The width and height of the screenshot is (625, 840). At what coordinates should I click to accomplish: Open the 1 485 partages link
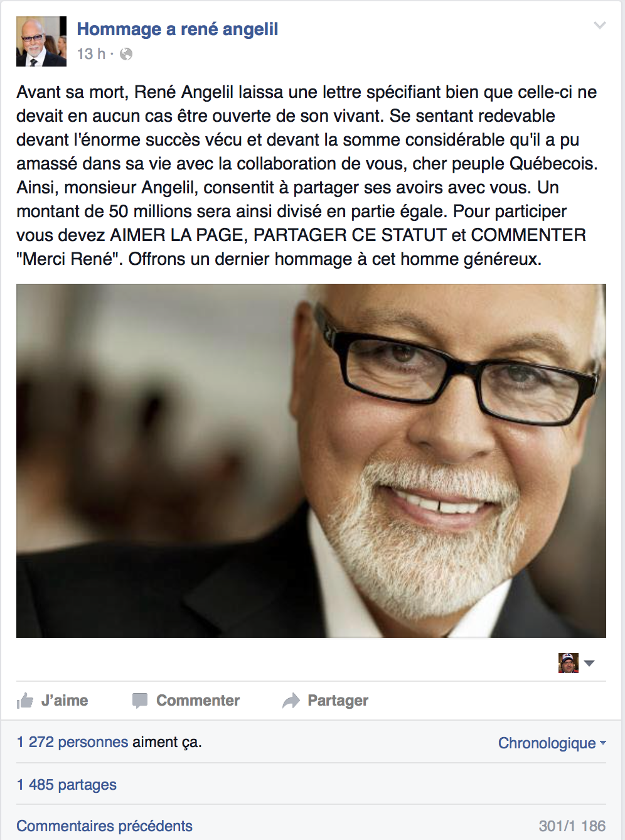tap(67, 785)
